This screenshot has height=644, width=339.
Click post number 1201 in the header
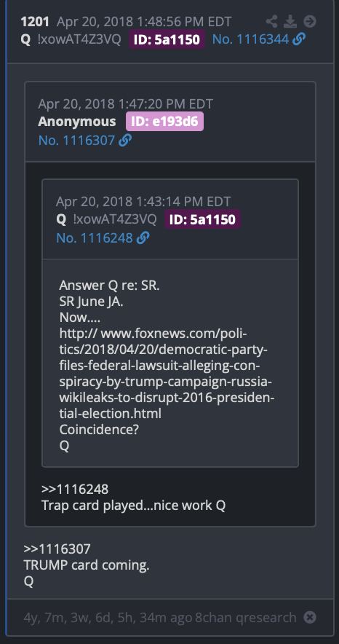tap(35, 21)
